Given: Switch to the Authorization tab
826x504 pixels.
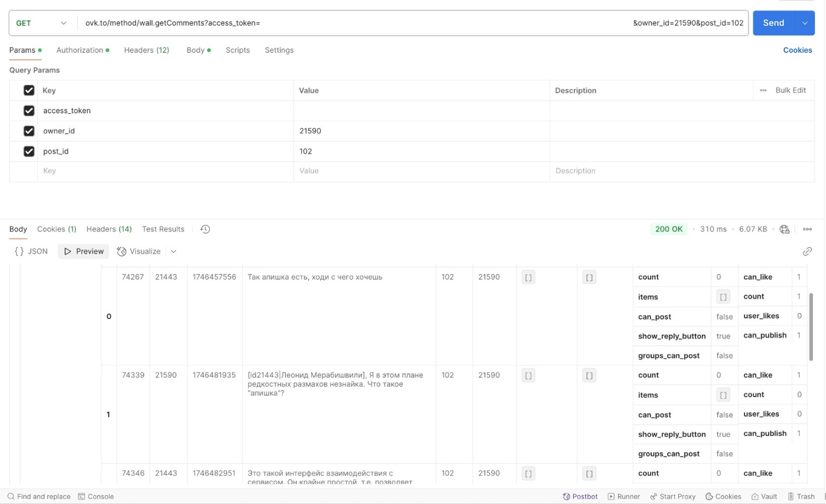Looking at the screenshot, I should pyautogui.click(x=83, y=50).
